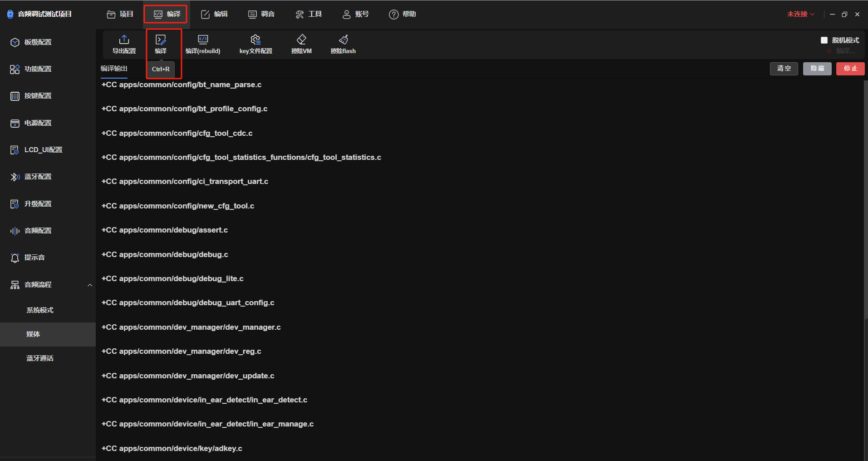Screen dimensions: 868x461
Task: Open the 调音 menu
Action: [x=261, y=14]
